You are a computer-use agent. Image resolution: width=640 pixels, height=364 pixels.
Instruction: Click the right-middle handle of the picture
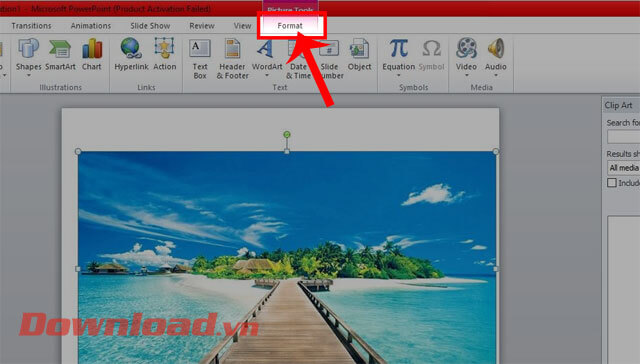tap(496, 269)
